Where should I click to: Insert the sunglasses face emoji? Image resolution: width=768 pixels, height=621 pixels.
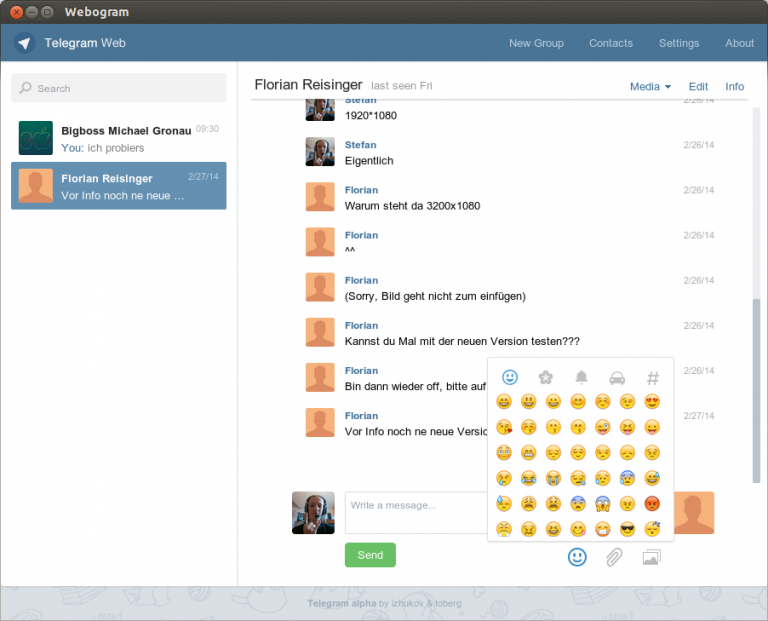tap(627, 529)
